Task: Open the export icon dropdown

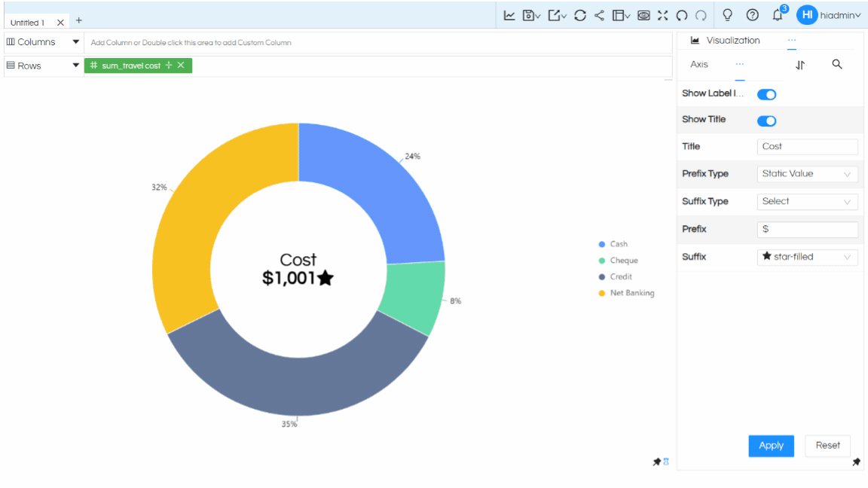Action: (557, 16)
